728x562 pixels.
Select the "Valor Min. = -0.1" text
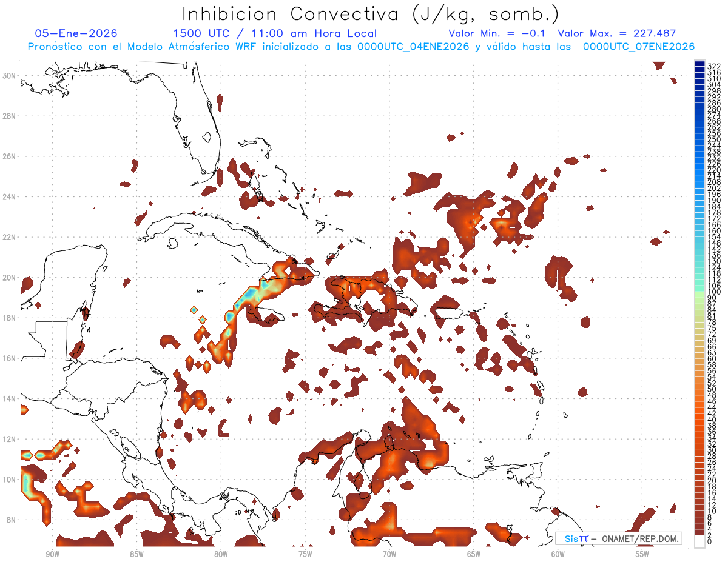(x=497, y=33)
